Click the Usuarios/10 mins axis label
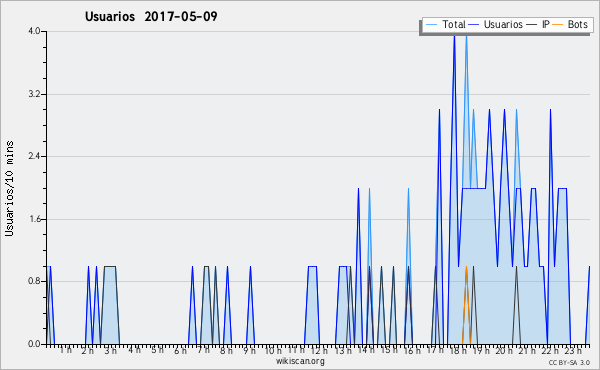This screenshot has height=370, width=600. point(9,188)
